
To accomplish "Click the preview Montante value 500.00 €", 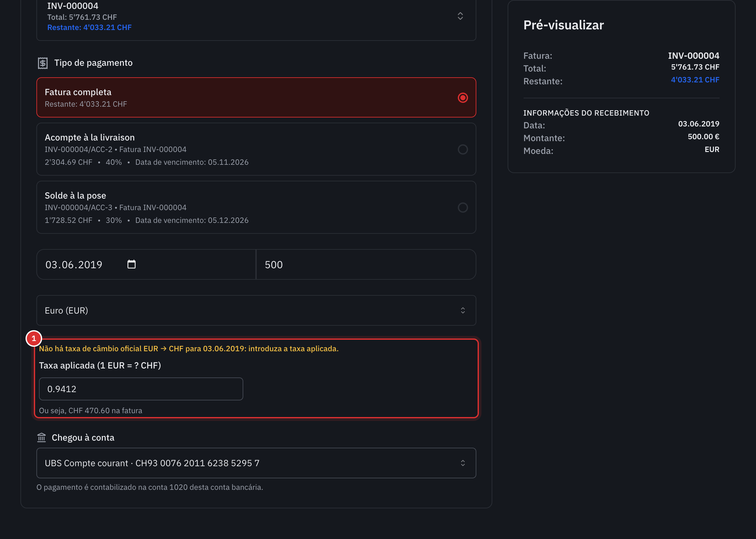I will pos(703,137).
